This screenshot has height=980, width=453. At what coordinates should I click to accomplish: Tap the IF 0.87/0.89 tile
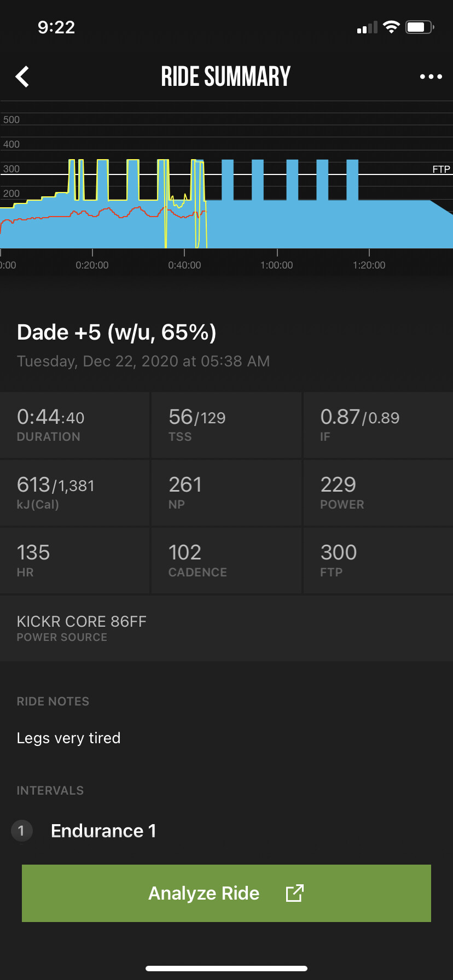point(377,425)
